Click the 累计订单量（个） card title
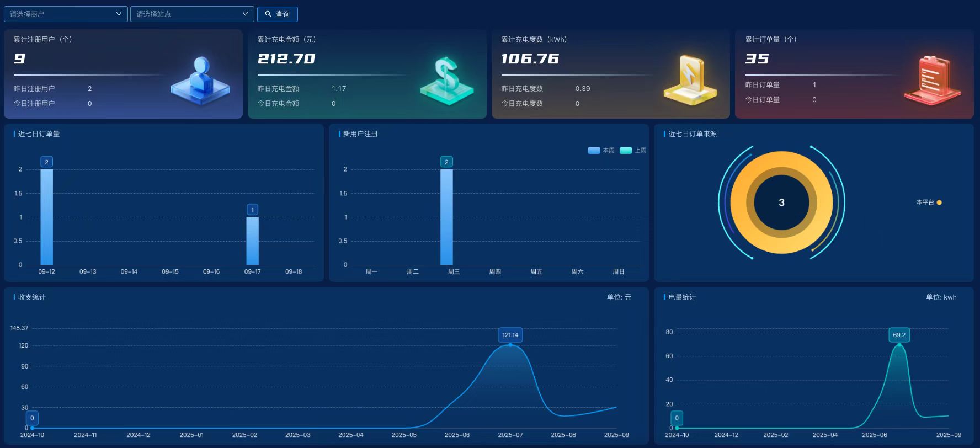Image resolution: width=980 pixels, height=448 pixels. click(771, 40)
